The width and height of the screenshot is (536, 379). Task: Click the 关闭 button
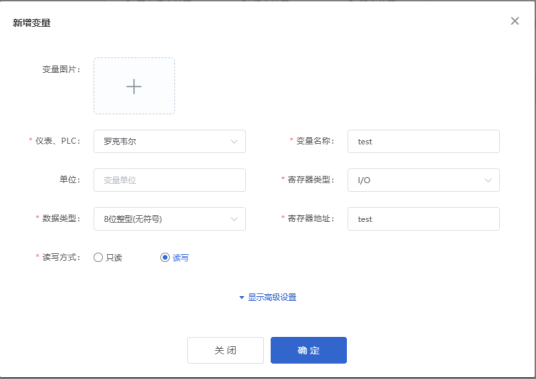(x=225, y=350)
